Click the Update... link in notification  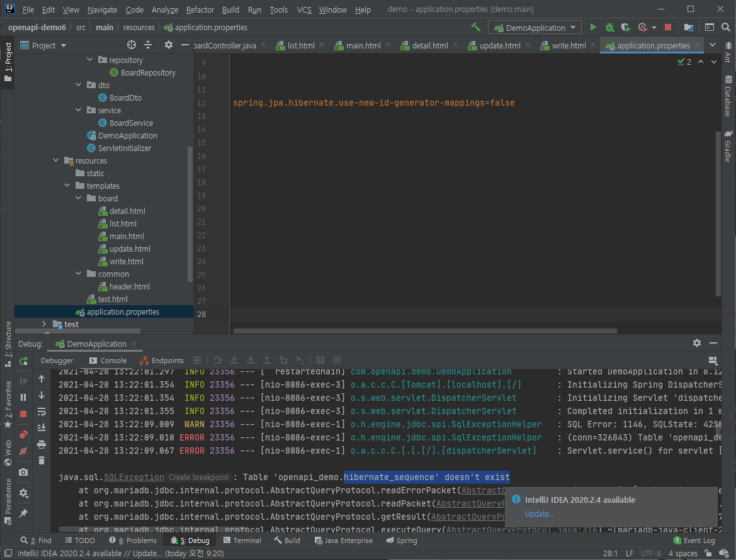pyautogui.click(x=540, y=513)
